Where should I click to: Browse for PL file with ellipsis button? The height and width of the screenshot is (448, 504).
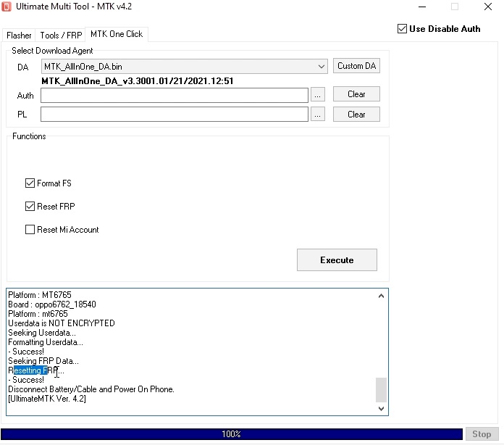pos(318,115)
